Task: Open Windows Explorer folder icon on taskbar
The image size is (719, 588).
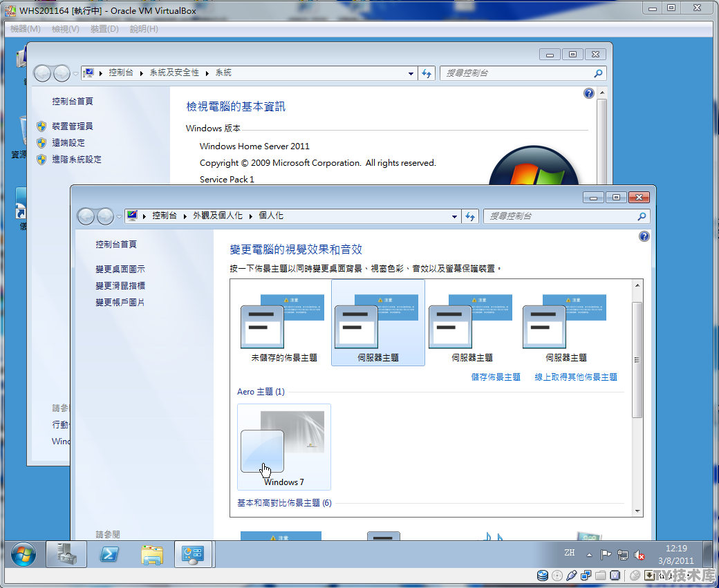Action: tap(152, 554)
